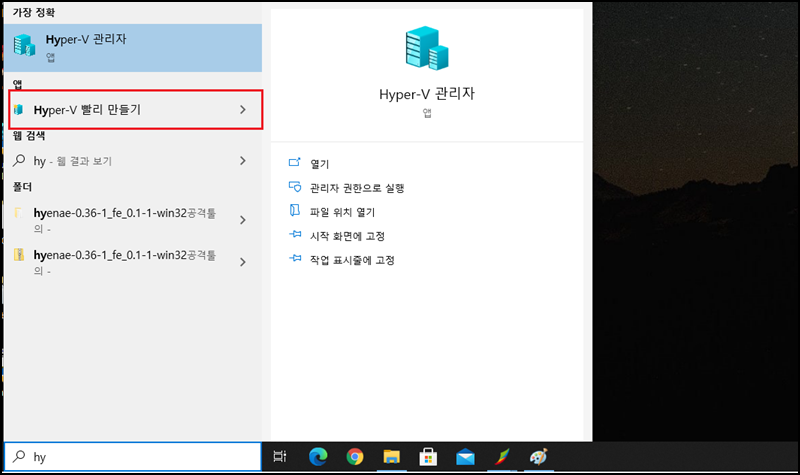
Task: Select Hyper-V 빨리 만들기 app result
Action: click(135, 110)
